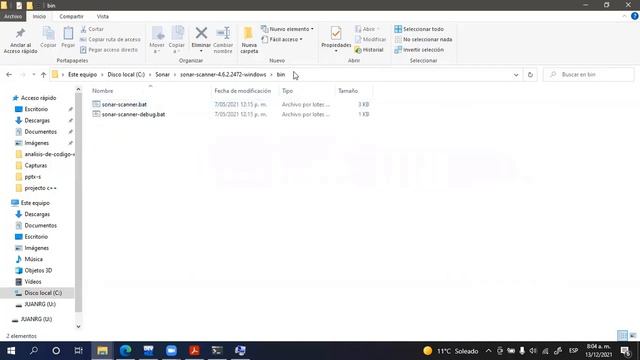Switch to large icons view button

point(633,336)
